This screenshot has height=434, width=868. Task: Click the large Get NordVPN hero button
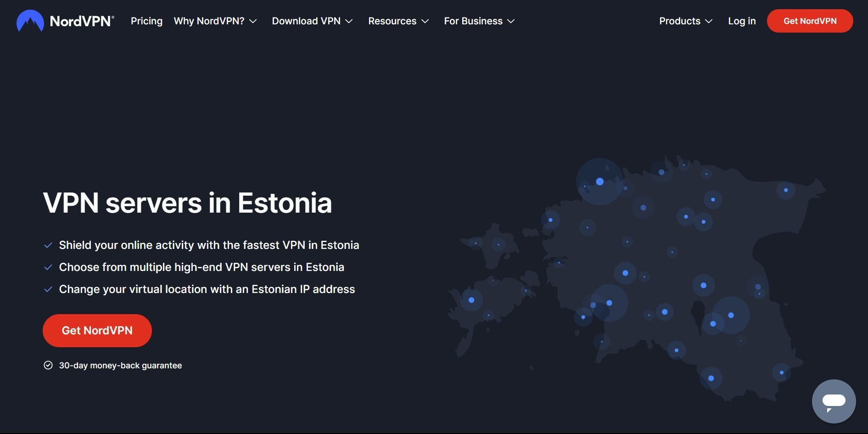pos(97,331)
